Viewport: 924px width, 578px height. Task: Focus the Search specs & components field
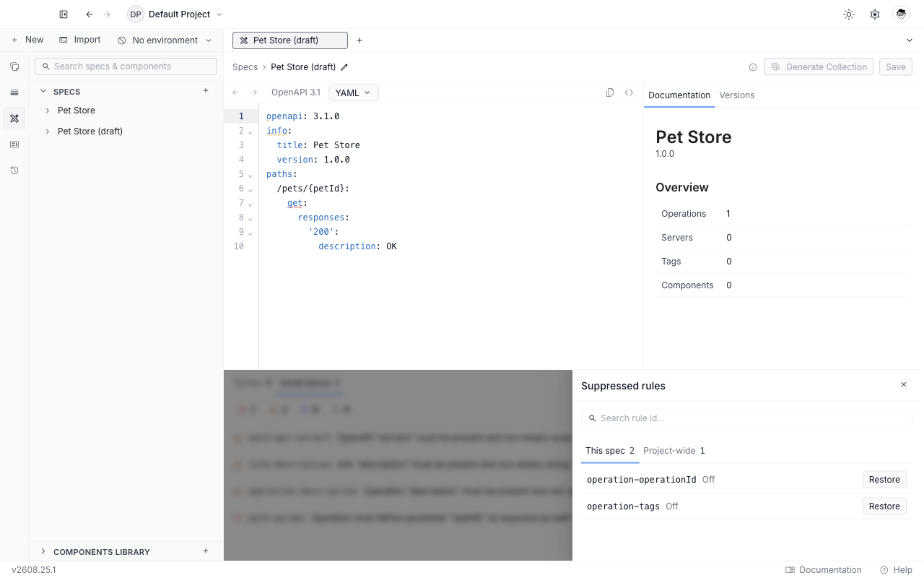(126, 66)
